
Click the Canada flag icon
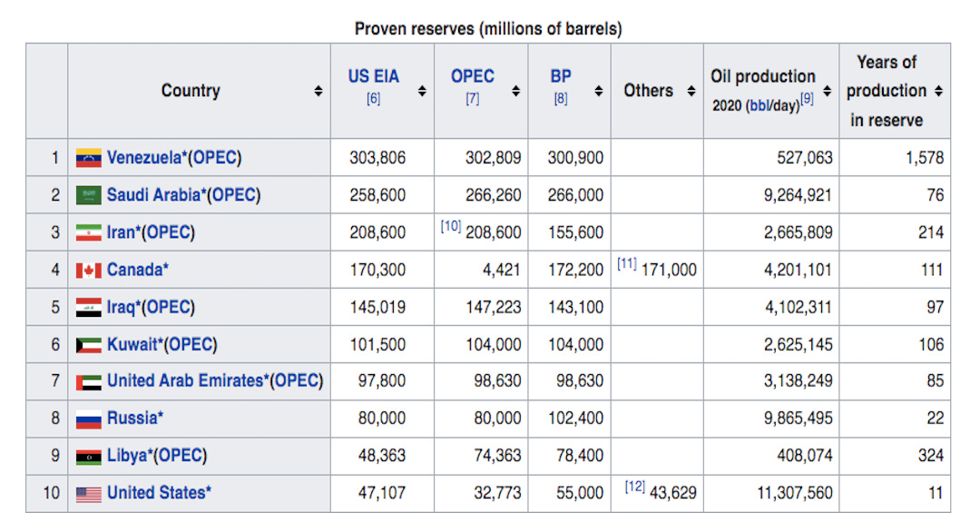point(89,271)
